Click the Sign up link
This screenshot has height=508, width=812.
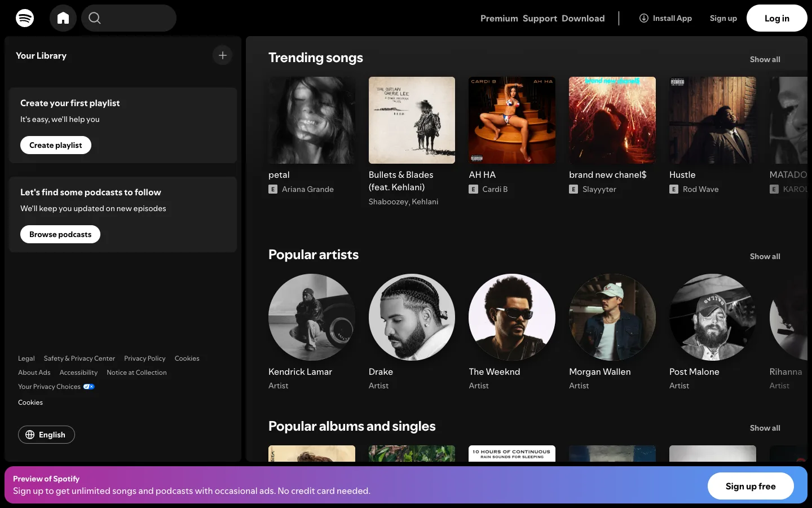(723, 18)
